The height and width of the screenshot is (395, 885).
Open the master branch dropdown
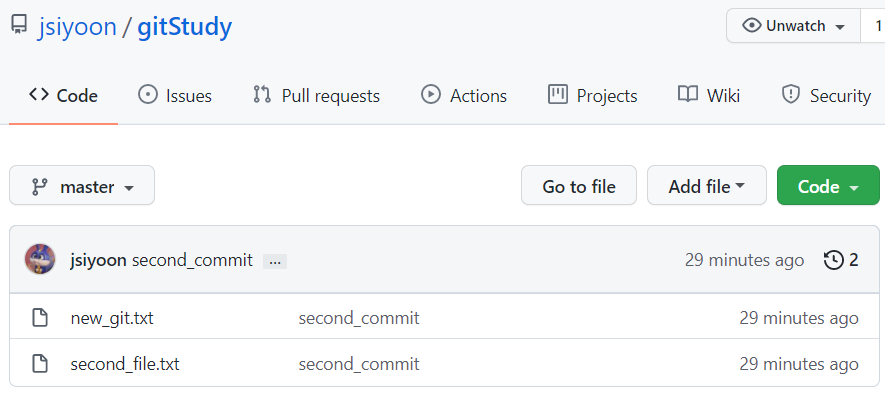pos(82,185)
